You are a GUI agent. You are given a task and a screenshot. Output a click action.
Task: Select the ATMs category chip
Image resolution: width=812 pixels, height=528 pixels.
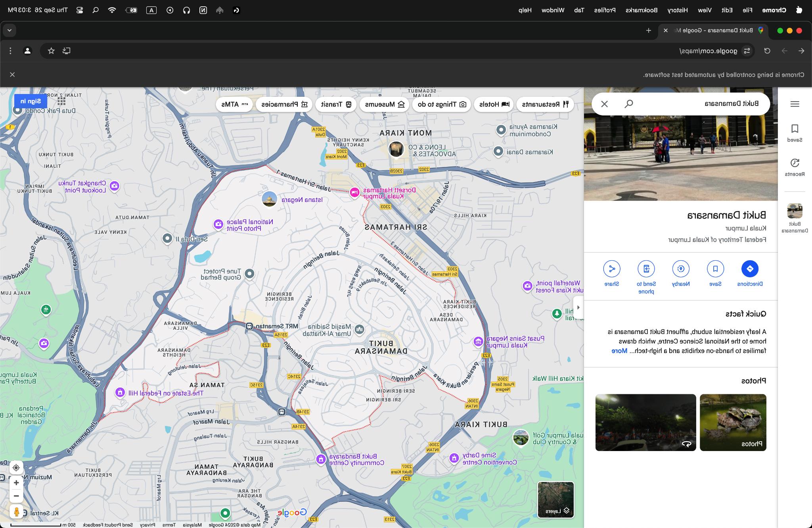(234, 104)
